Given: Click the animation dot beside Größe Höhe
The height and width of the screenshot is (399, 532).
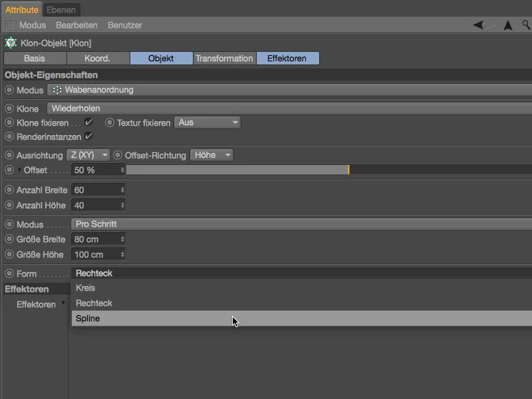Looking at the screenshot, I should [x=9, y=254].
